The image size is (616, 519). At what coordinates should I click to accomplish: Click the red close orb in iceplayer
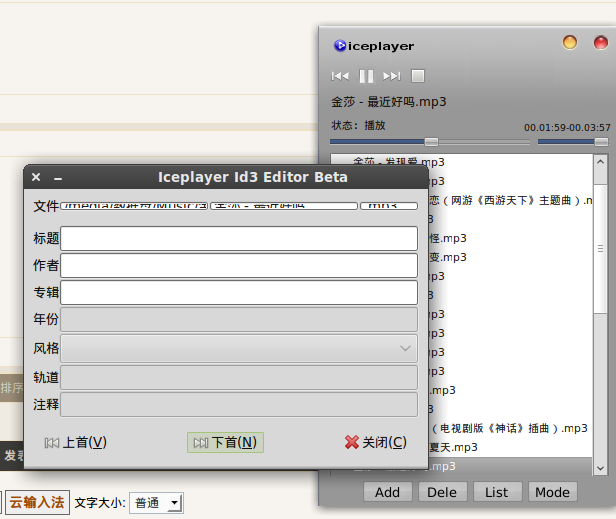pyautogui.click(x=601, y=42)
